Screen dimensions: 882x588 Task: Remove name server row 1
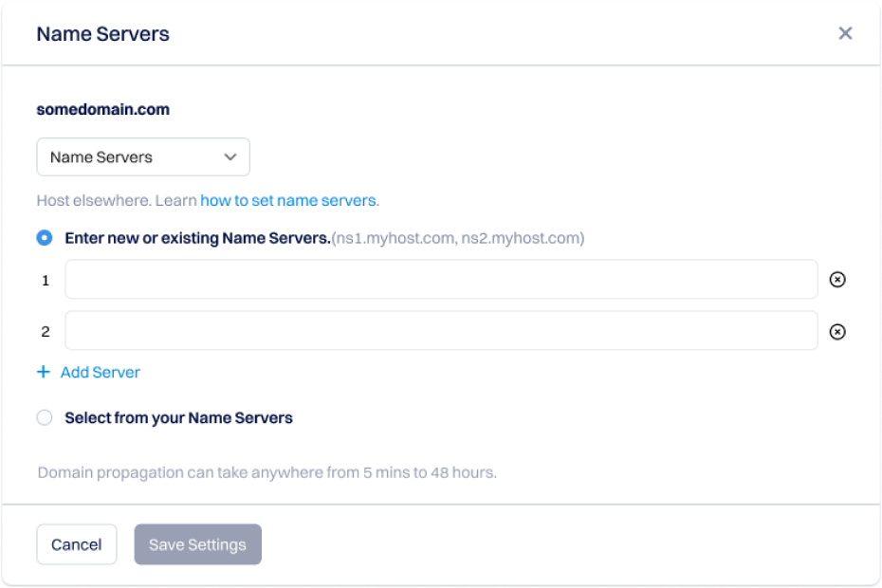837,280
